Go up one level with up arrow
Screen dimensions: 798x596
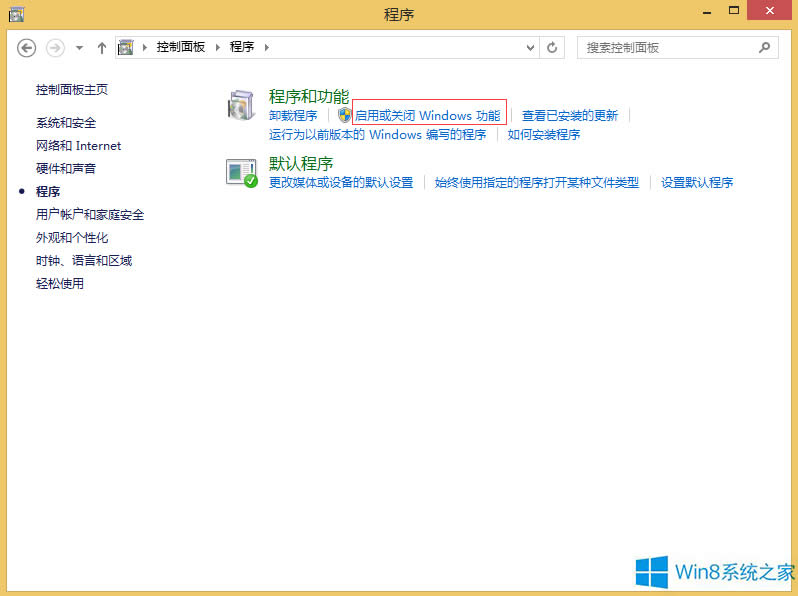(x=102, y=48)
